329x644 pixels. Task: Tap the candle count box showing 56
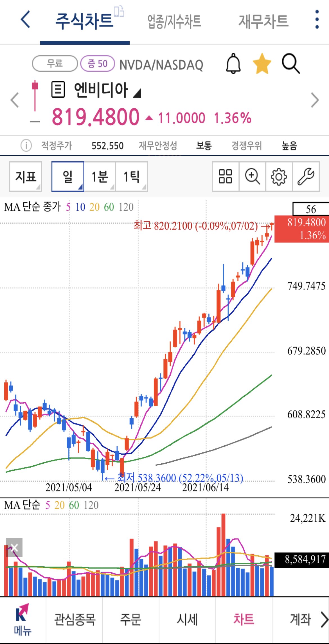311,209
